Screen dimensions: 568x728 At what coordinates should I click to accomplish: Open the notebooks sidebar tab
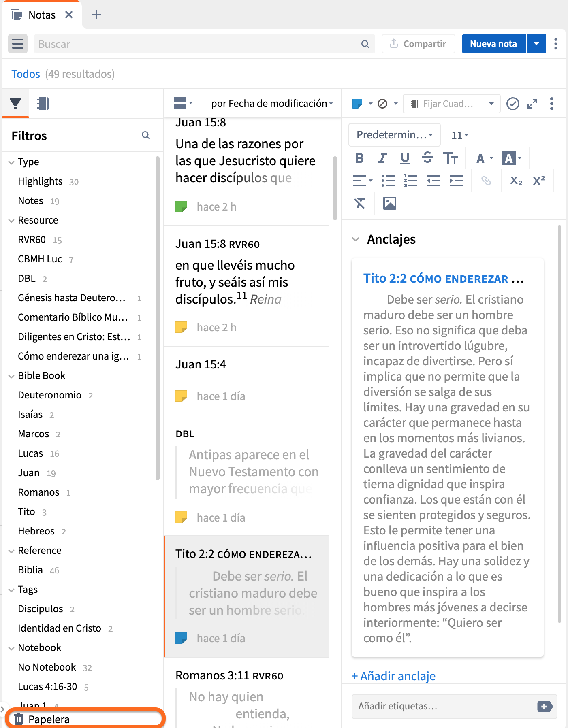coord(43,104)
